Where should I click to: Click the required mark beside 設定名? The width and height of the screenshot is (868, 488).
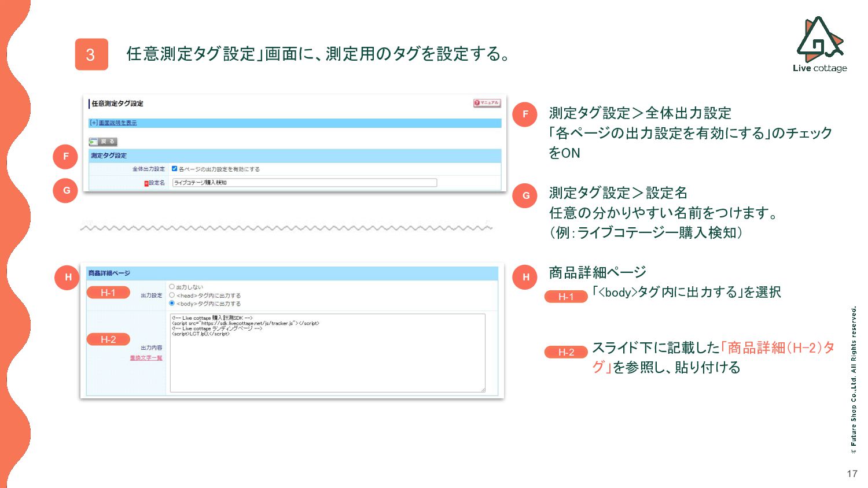click(x=146, y=183)
